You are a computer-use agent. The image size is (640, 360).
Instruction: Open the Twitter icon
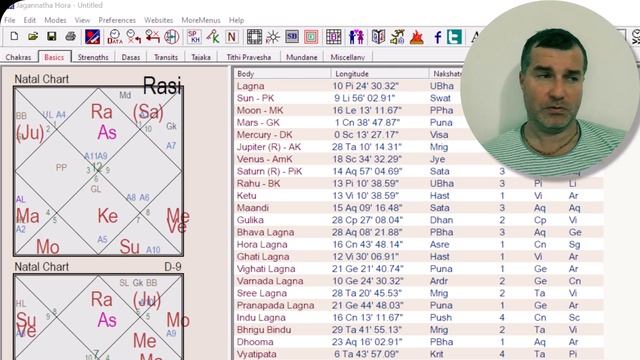(454, 37)
